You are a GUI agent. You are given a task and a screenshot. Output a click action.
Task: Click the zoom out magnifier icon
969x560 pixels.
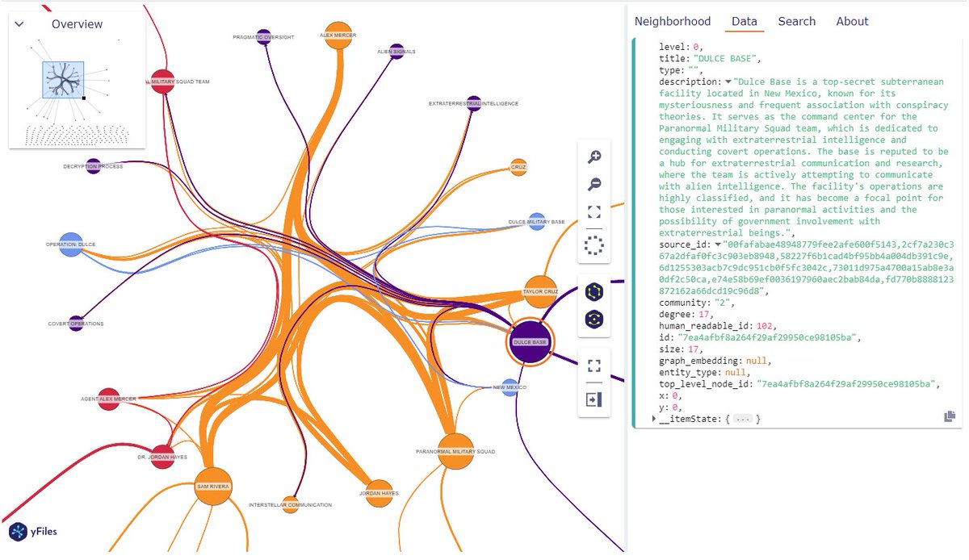[x=594, y=185]
